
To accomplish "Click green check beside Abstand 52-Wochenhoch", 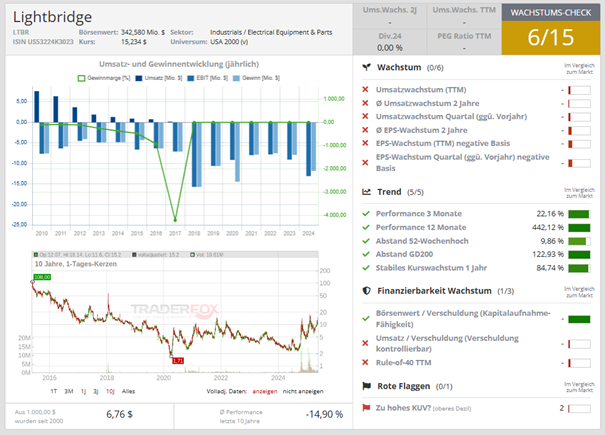I will pyautogui.click(x=366, y=241).
